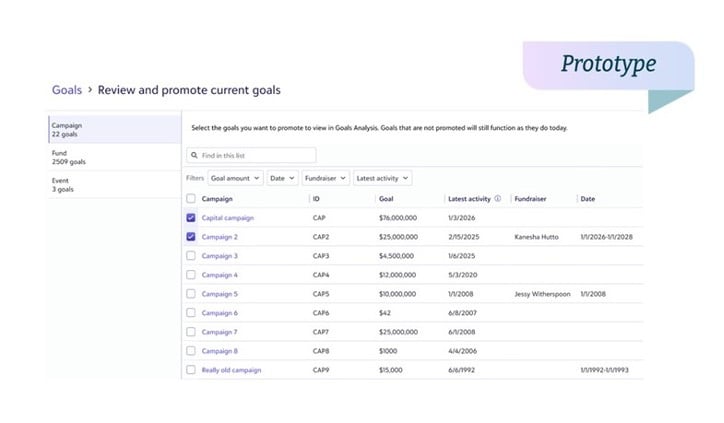Viewport: 724px width, 423px height.
Task: Click the 6/6/1992 latest activity cell
Action: [461, 370]
